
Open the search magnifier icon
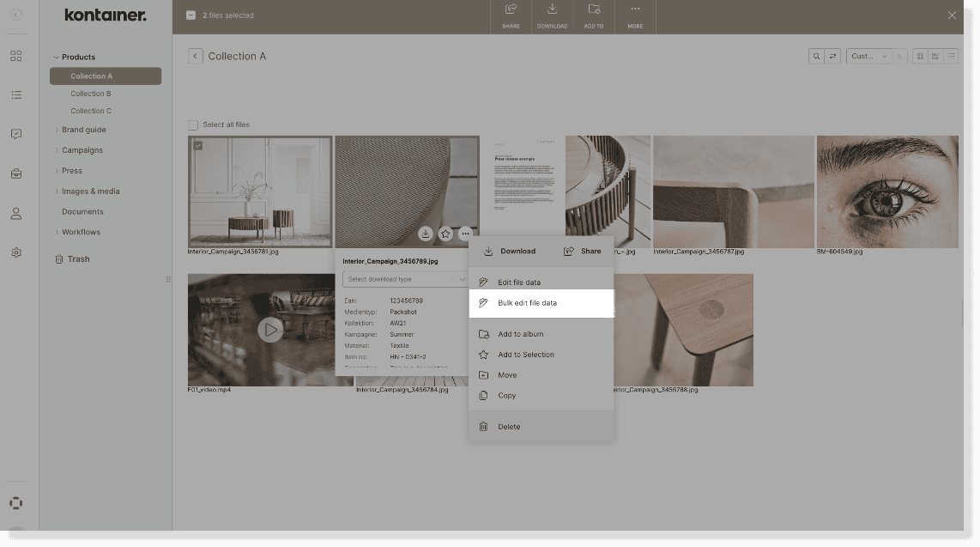pos(815,56)
